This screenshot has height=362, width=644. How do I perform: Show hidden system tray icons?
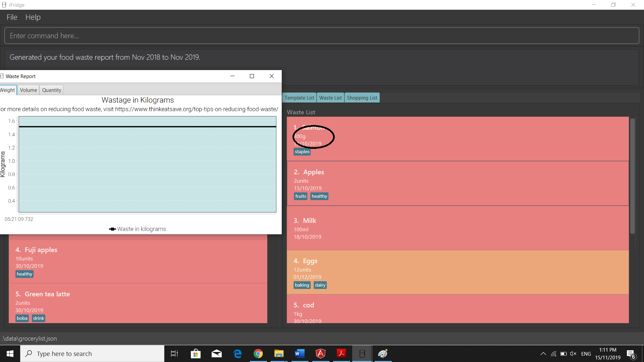(x=543, y=354)
